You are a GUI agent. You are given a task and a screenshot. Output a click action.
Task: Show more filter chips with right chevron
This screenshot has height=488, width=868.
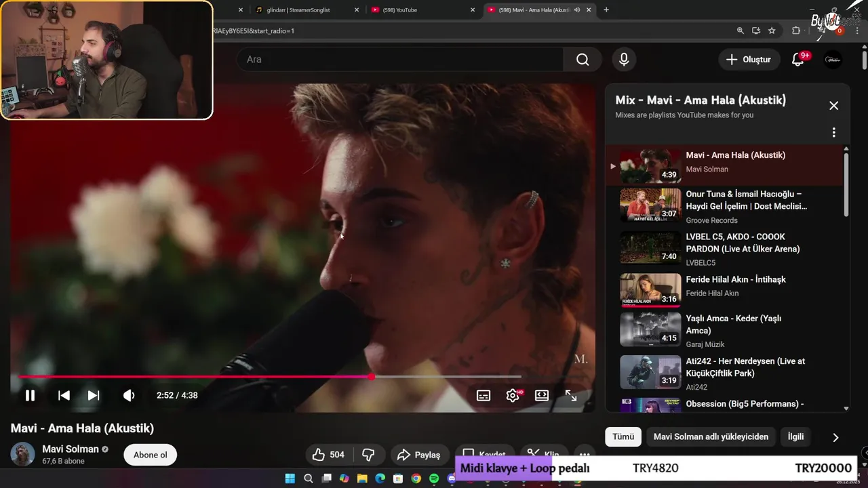(835, 438)
